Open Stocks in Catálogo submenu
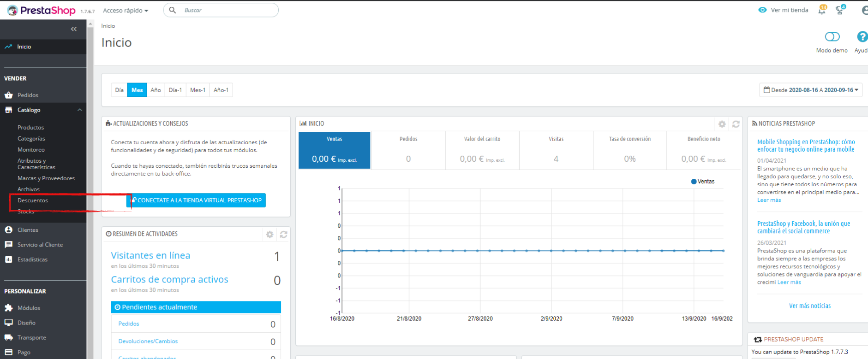This screenshot has height=359, width=868. (26, 211)
